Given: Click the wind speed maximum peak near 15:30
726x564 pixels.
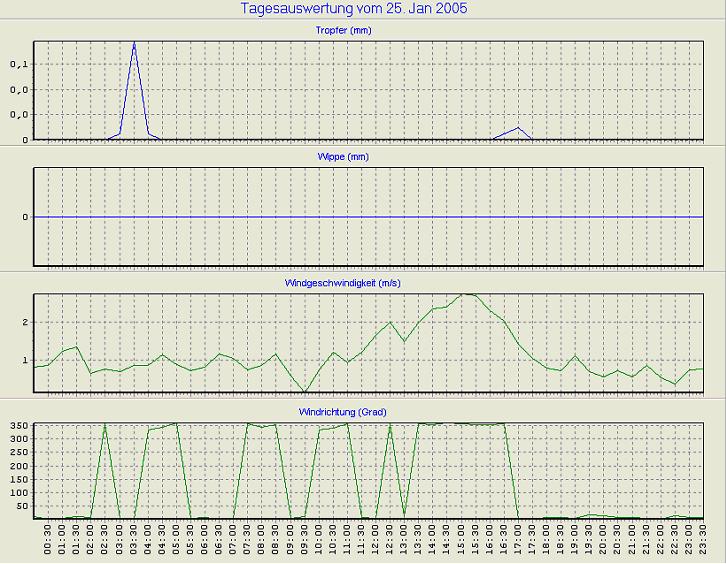Looking at the screenshot, I should (467, 294).
